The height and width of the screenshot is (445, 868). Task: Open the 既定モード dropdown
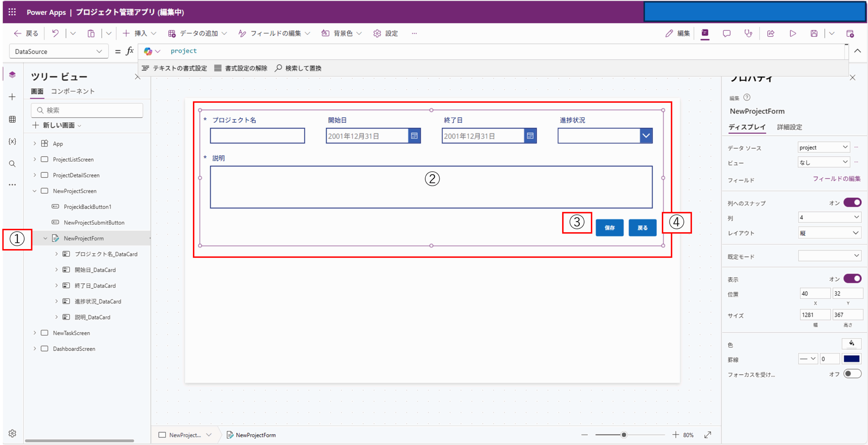point(830,256)
